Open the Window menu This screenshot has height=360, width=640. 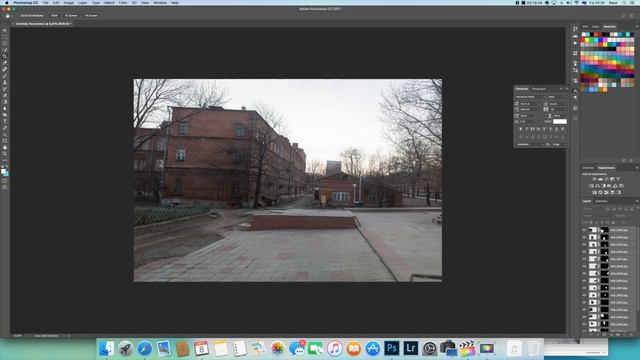click(160, 2)
